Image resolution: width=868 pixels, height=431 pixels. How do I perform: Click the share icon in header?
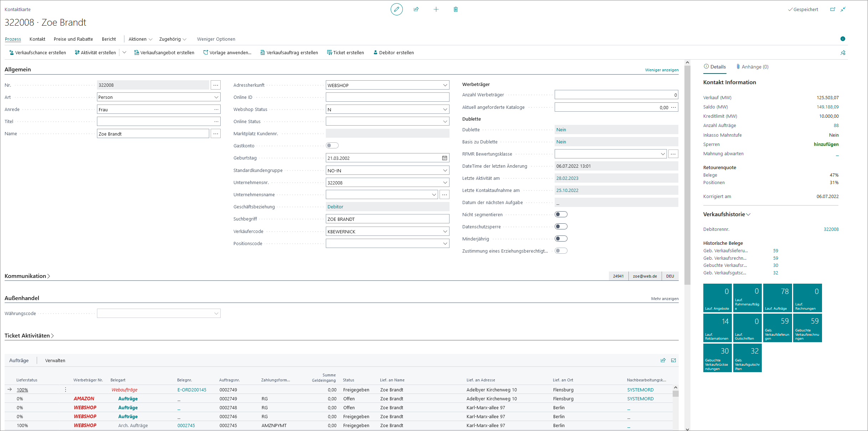pos(416,9)
